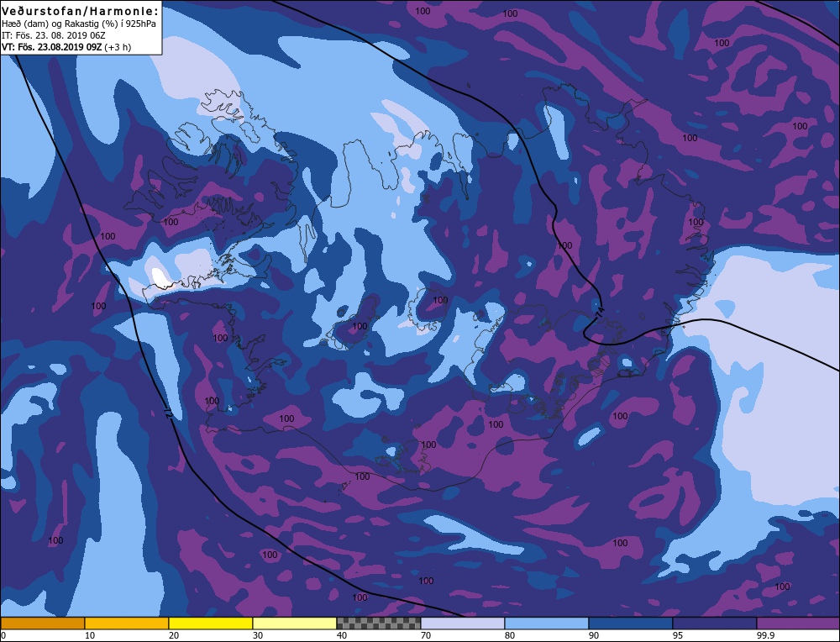The image size is (840, 642).
Task: Click the dark orange 0–10 legend swatch
Action: tap(43, 623)
